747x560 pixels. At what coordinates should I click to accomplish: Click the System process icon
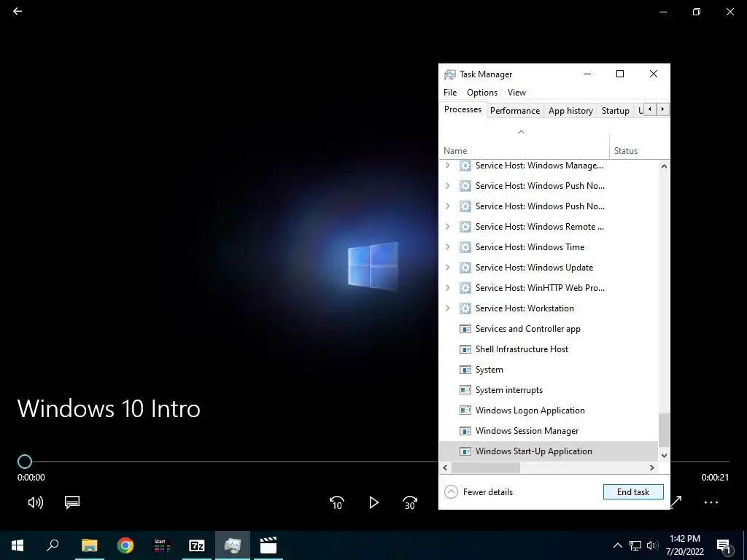pyautogui.click(x=465, y=370)
